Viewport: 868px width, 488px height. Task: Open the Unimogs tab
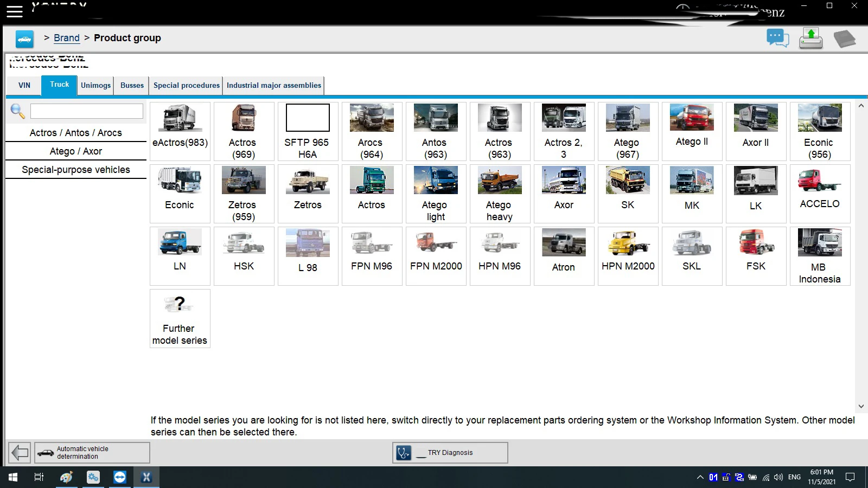pyautogui.click(x=95, y=85)
